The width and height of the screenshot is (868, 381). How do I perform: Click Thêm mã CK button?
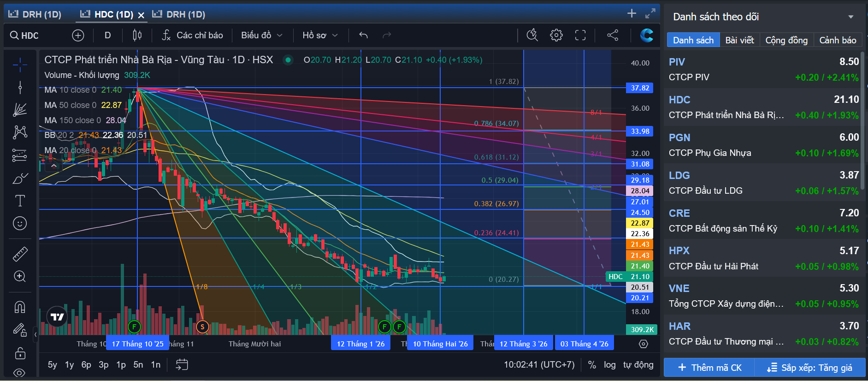[709, 368]
